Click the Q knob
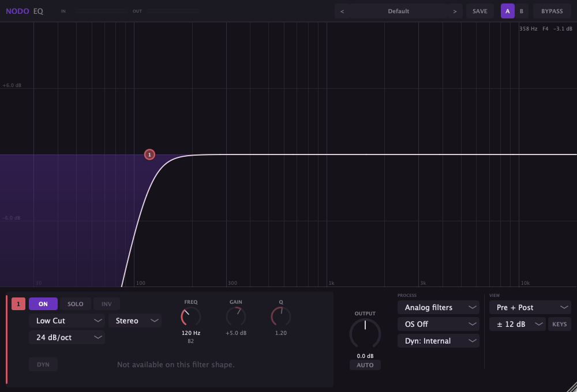This screenshot has height=392, width=577. tap(281, 316)
